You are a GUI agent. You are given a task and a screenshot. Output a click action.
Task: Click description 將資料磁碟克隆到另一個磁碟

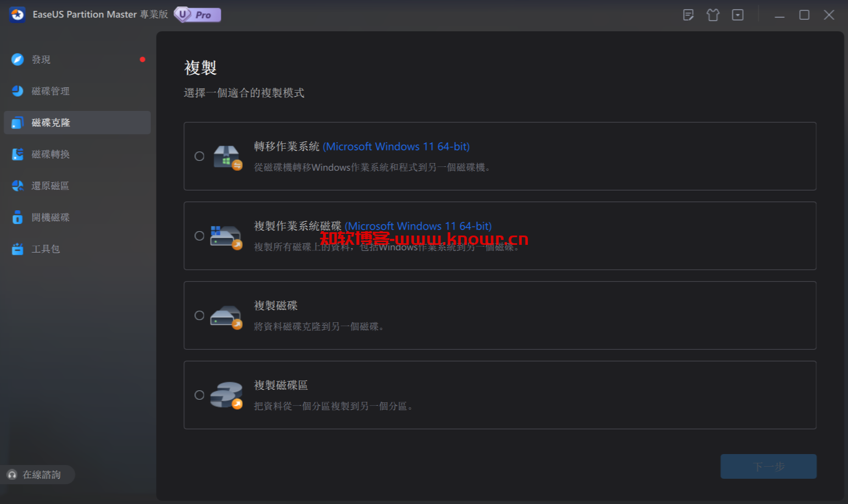319,327
